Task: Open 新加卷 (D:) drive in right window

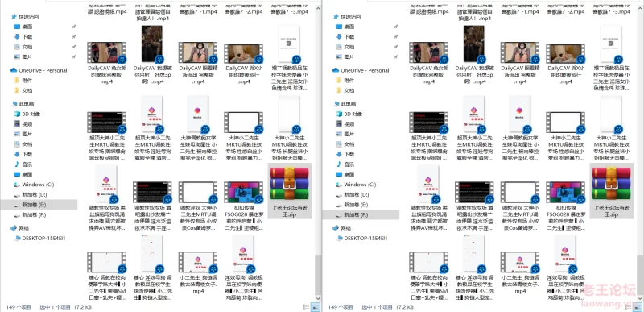Action: tap(353, 194)
